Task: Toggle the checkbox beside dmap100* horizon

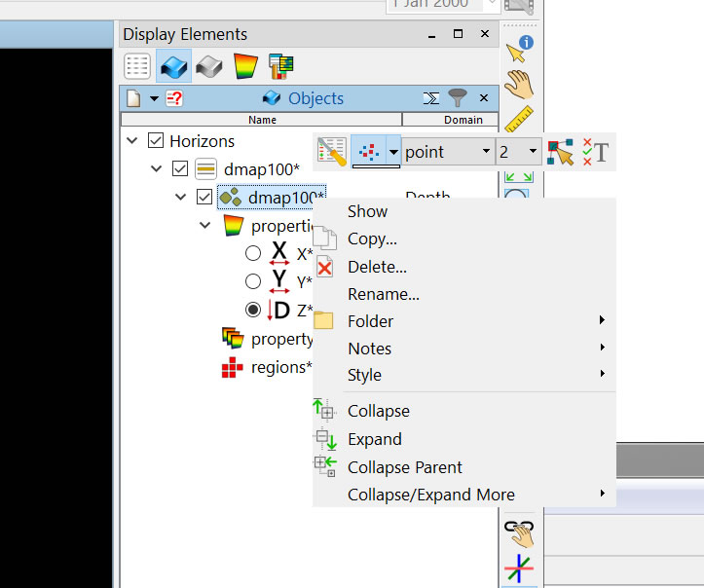Action: click(179, 168)
